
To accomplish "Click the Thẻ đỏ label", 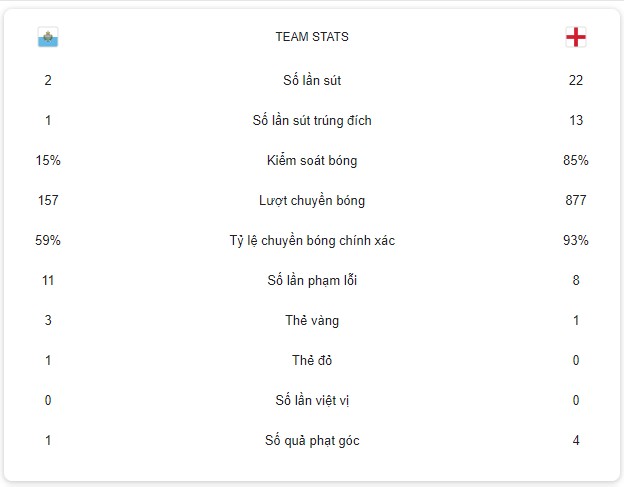I will [x=312, y=360].
